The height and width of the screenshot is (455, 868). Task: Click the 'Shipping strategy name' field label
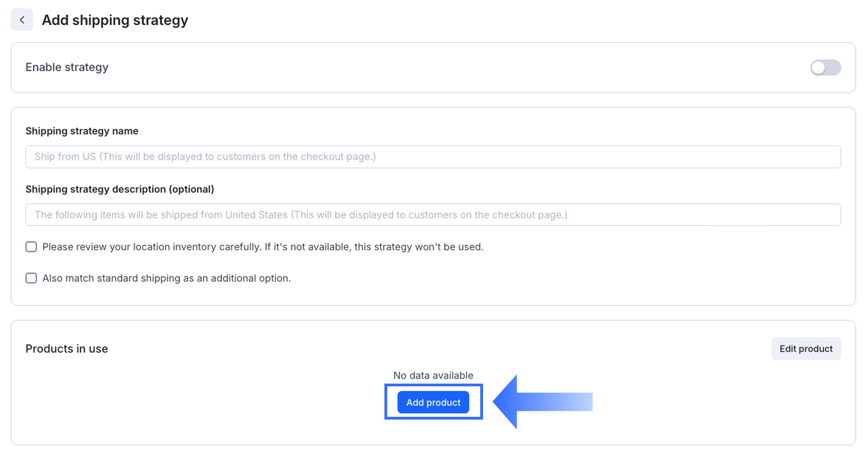[82, 131]
